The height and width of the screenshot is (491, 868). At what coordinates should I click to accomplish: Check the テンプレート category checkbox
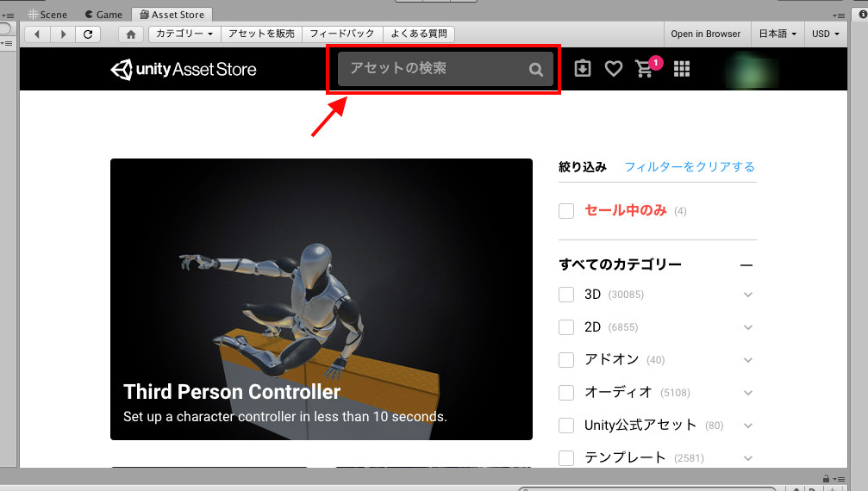pos(566,457)
